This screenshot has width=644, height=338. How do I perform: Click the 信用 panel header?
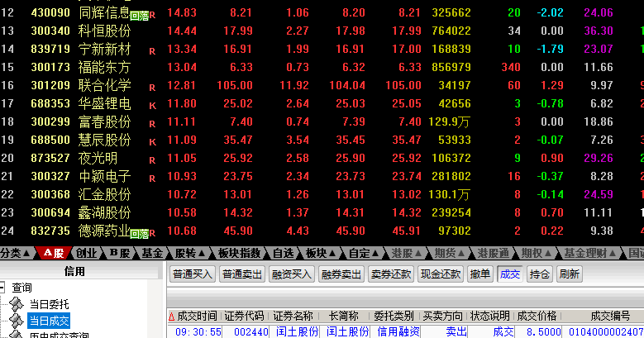74,271
